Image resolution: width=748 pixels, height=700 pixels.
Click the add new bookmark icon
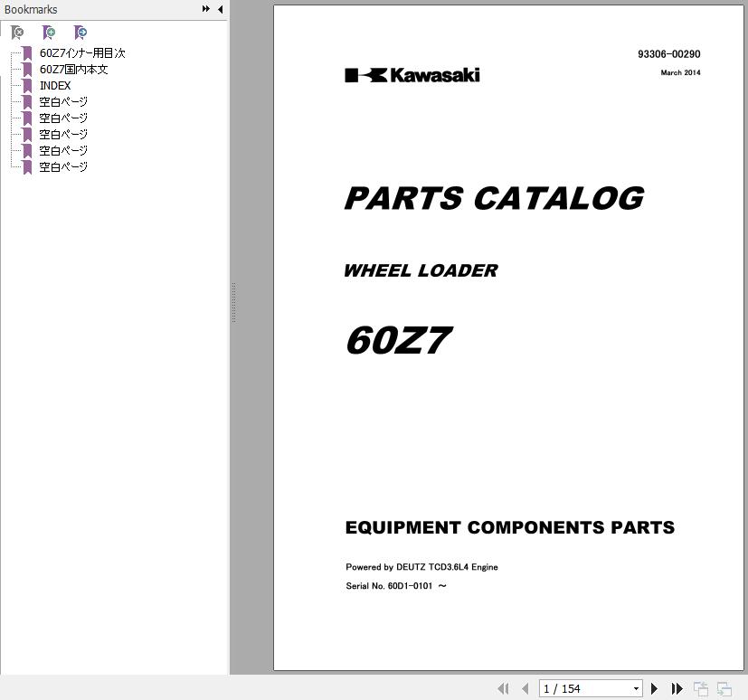point(49,33)
